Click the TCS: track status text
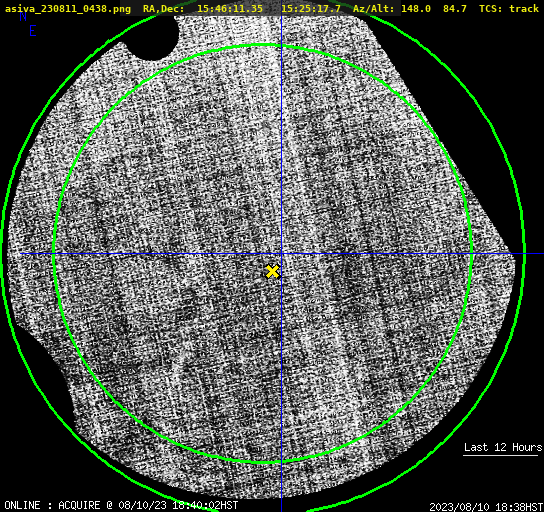The width and height of the screenshot is (544, 512). tap(509, 9)
